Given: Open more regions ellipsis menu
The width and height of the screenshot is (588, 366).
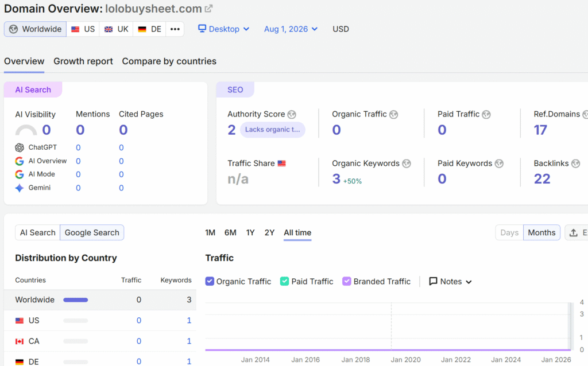Looking at the screenshot, I should pyautogui.click(x=175, y=29).
